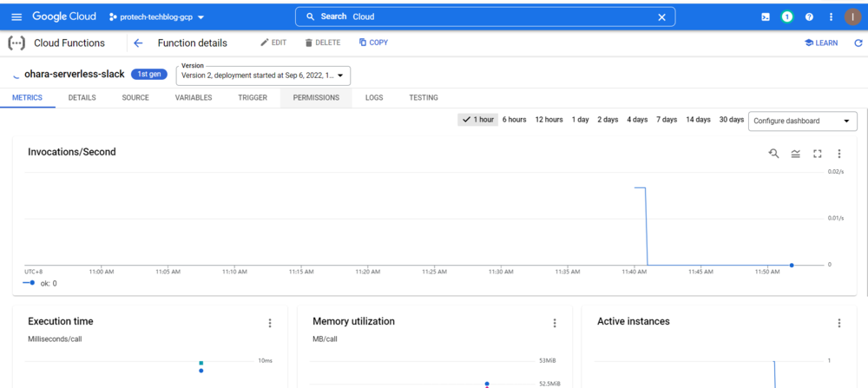The width and height of the screenshot is (868, 388).
Task: Activate Cloud Shell terminal icon
Action: pos(765,16)
